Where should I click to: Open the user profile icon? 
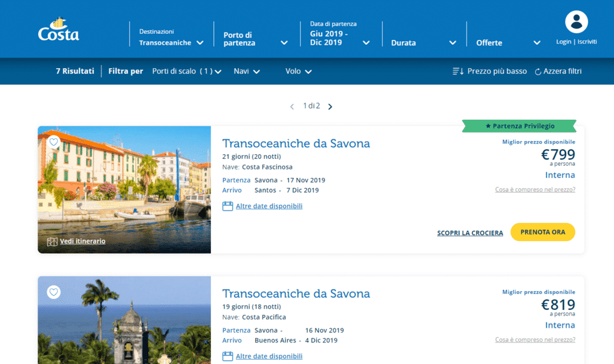pos(577,22)
